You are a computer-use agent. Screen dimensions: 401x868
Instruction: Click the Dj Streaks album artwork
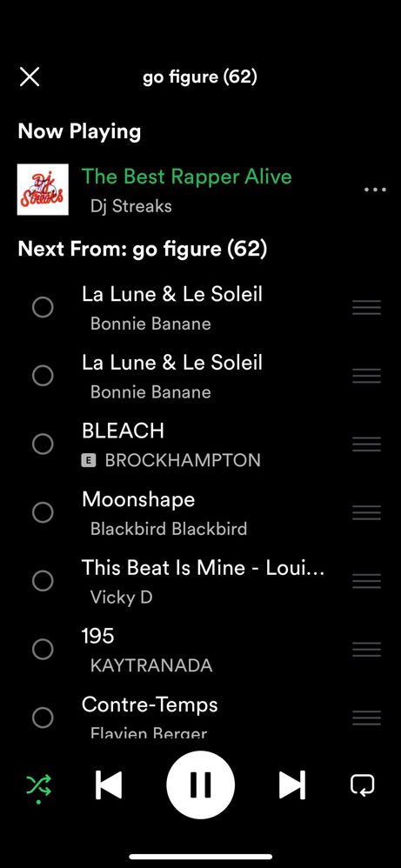pos(43,190)
